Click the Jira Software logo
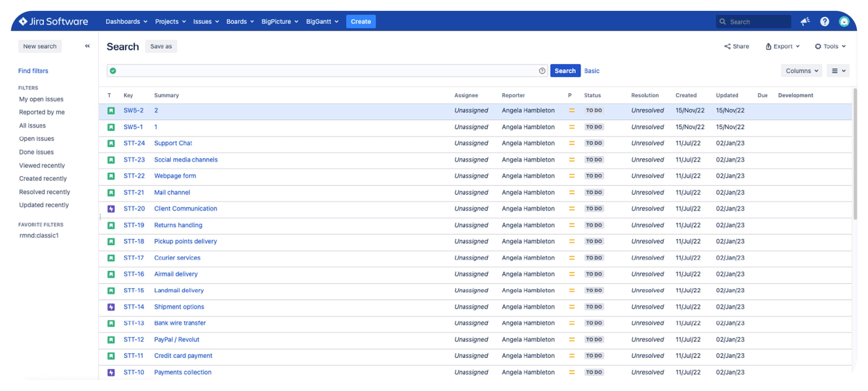Viewport: 868px width, 391px height. pos(53,21)
